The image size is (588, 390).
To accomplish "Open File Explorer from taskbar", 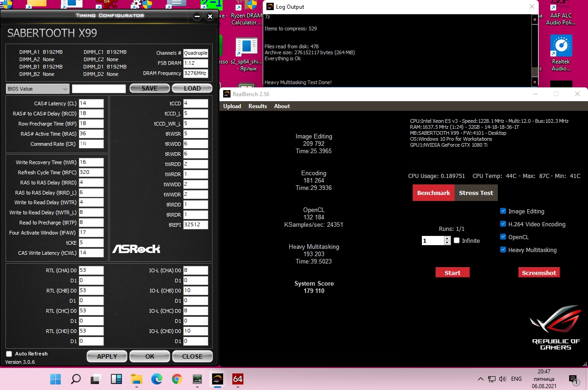I will point(136,379).
